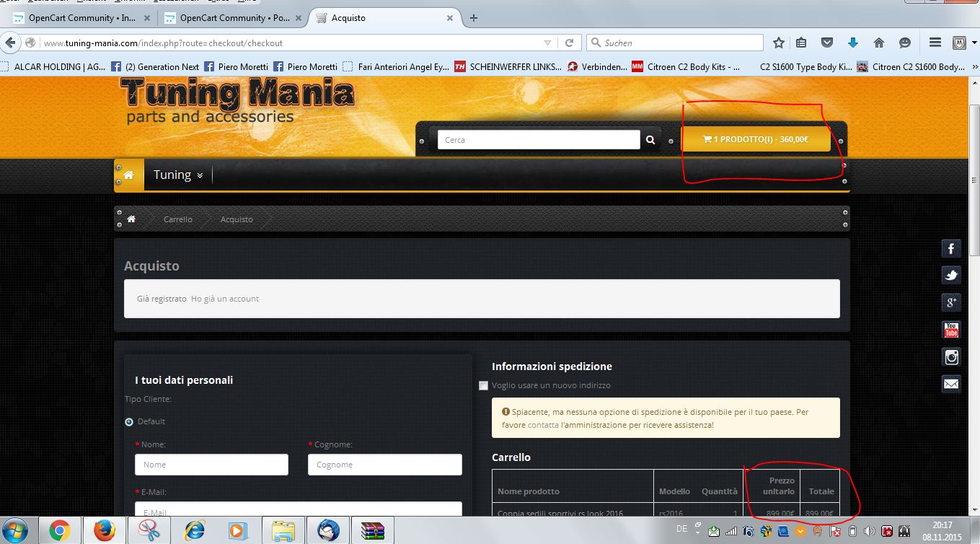The image size is (980, 544).
Task: Click the Firefox home toolbar button
Action: click(879, 43)
